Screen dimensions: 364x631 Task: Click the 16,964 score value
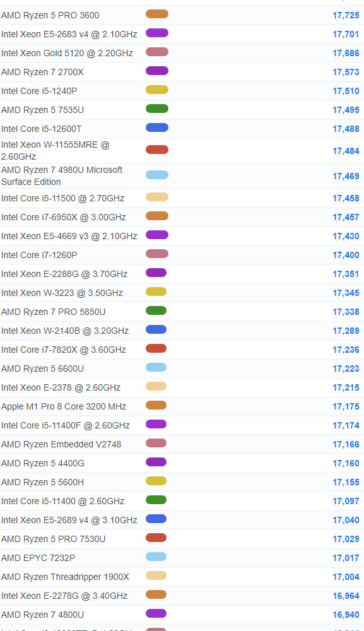(346, 596)
